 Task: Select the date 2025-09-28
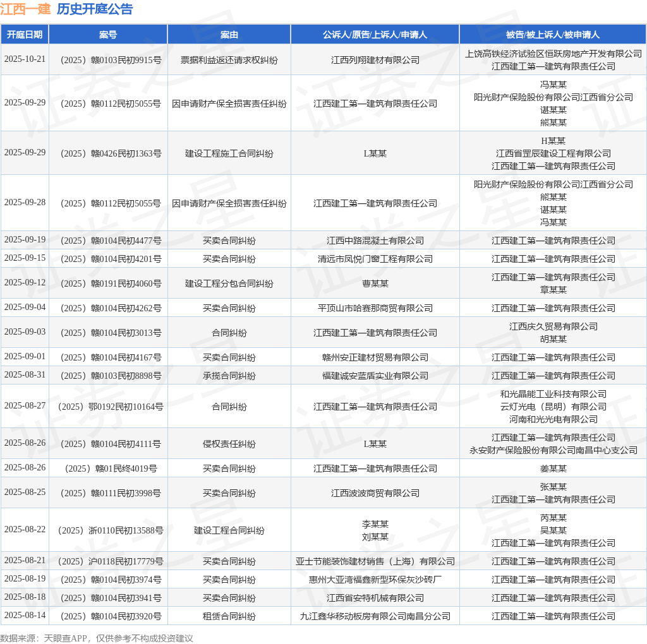point(25,203)
